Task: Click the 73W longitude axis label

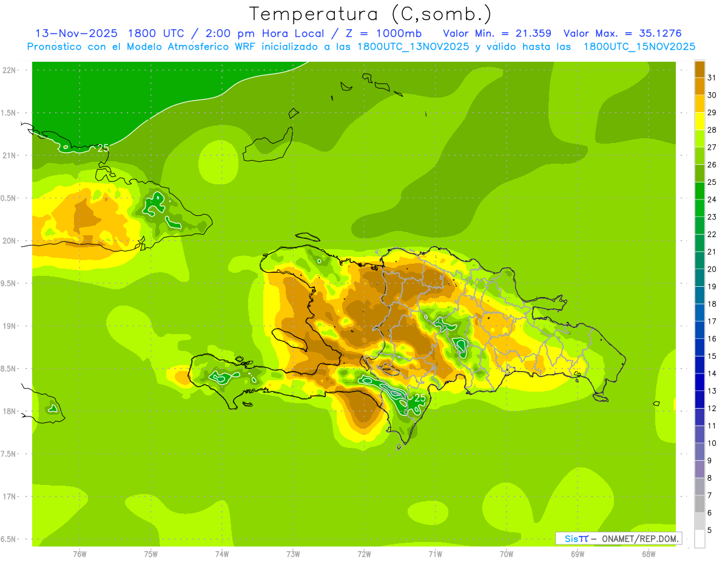Action: [x=293, y=554]
